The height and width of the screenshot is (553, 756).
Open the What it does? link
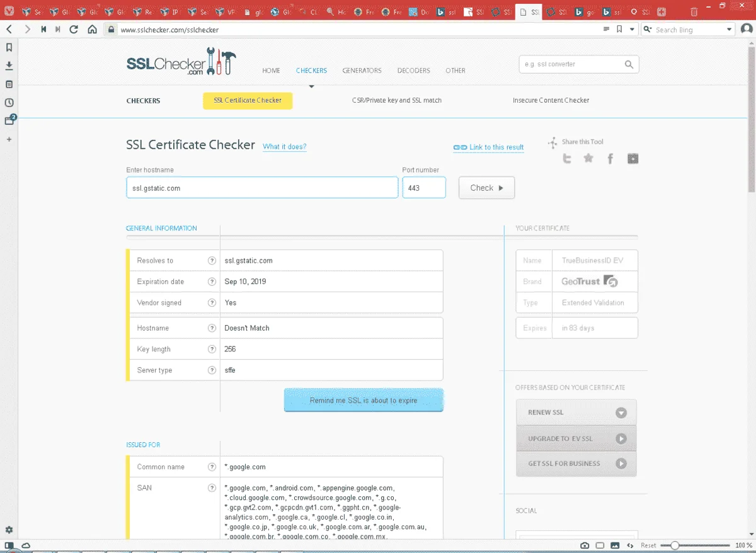285,147
